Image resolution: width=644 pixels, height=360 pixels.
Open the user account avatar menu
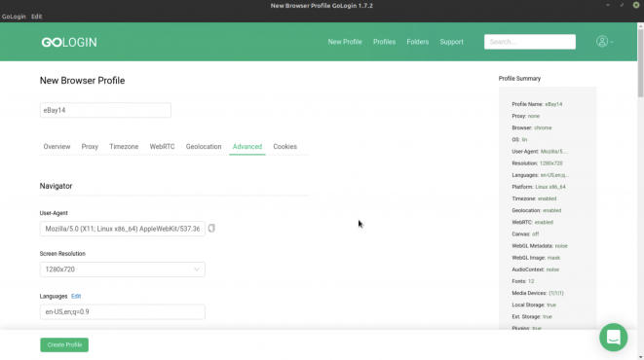pos(605,42)
